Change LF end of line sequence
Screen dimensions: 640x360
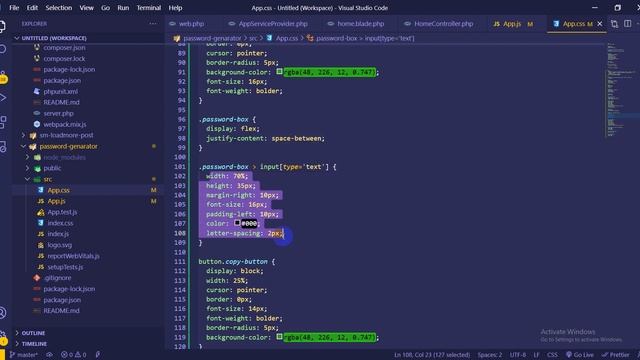tap(536, 355)
